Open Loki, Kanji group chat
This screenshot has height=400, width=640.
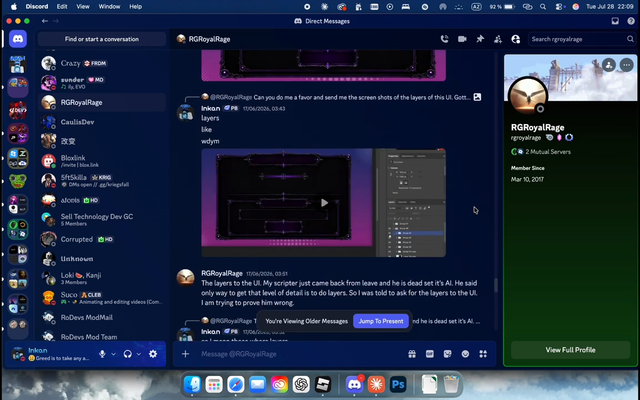pyautogui.click(x=102, y=278)
